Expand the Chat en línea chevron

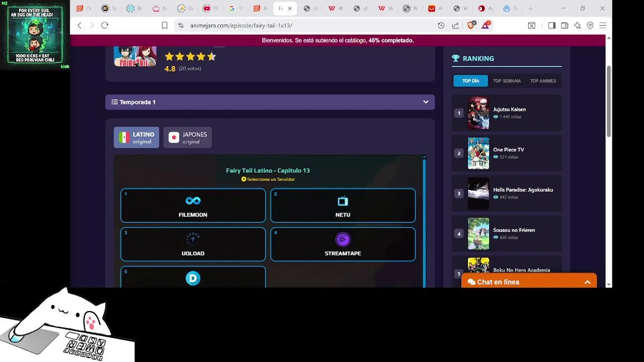coord(587,283)
